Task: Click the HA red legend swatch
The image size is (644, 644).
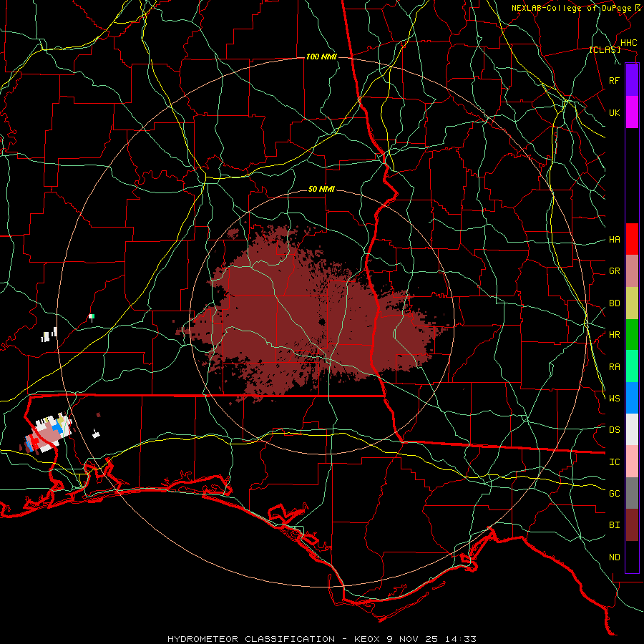Action: pyautogui.click(x=632, y=239)
